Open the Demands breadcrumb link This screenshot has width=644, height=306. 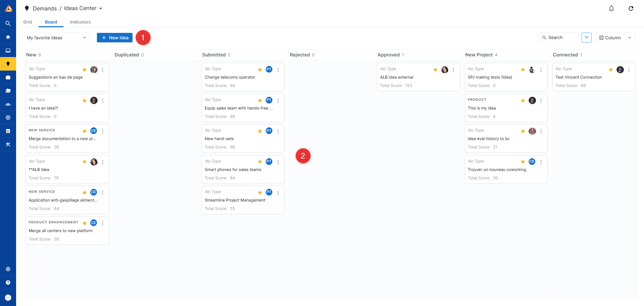[45, 8]
